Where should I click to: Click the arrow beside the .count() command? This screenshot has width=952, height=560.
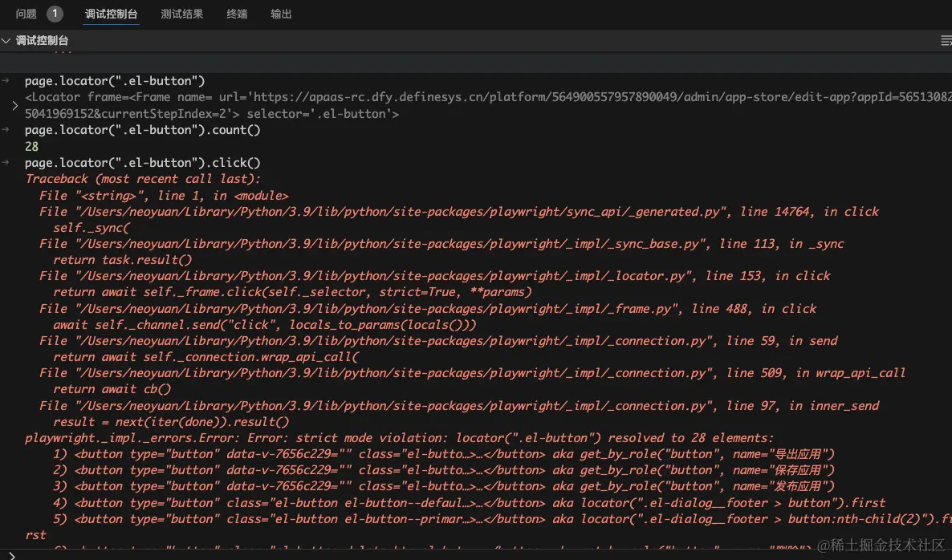(x=6, y=130)
